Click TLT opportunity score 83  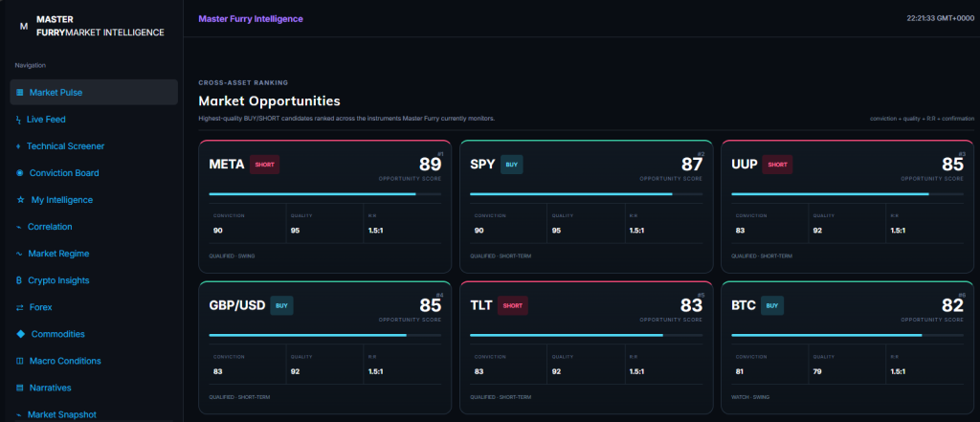691,305
